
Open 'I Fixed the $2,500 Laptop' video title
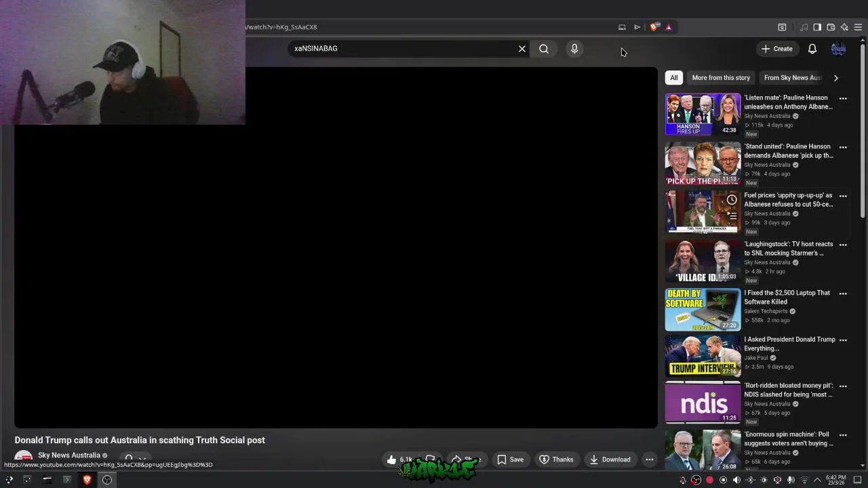click(x=787, y=298)
